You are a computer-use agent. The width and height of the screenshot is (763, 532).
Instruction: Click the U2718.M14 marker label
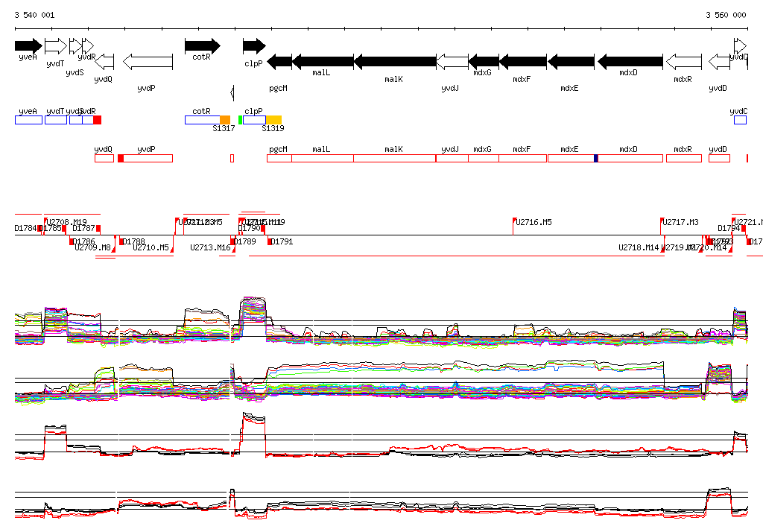[639, 248]
